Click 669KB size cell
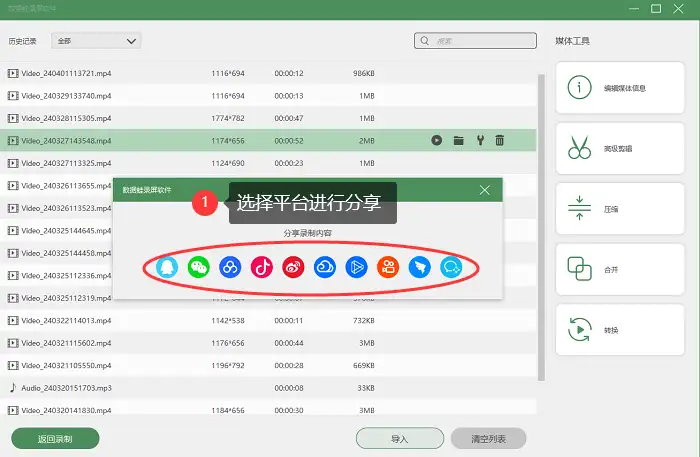 pyautogui.click(x=364, y=366)
